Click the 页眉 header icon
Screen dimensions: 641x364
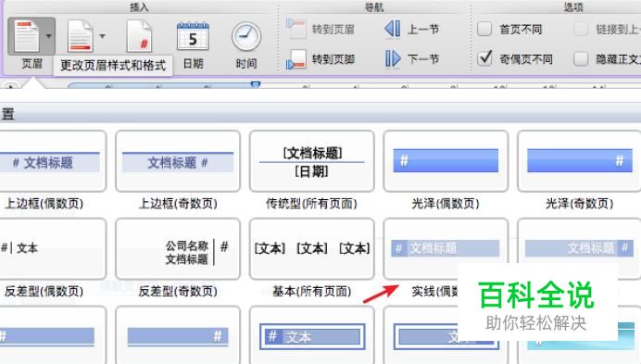coord(26,36)
